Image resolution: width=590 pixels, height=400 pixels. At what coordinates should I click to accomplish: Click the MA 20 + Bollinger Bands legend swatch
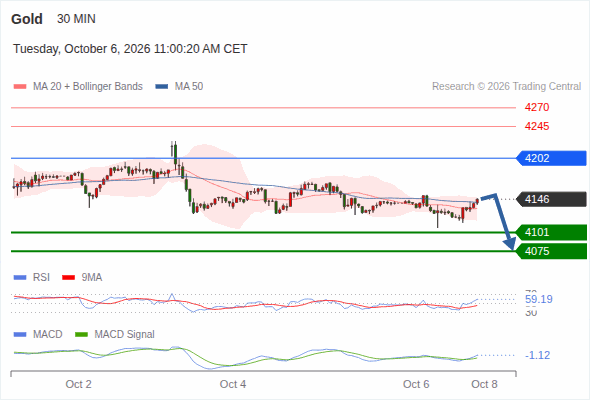pyautogui.click(x=20, y=87)
